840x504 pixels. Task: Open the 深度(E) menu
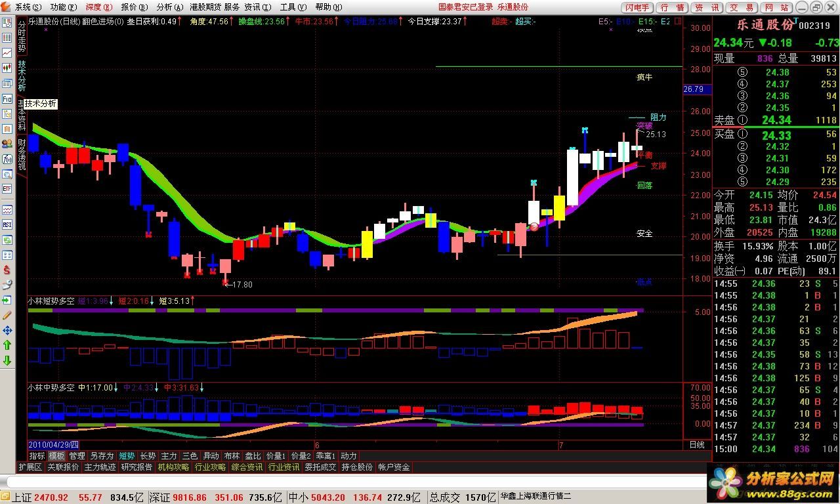point(98,7)
